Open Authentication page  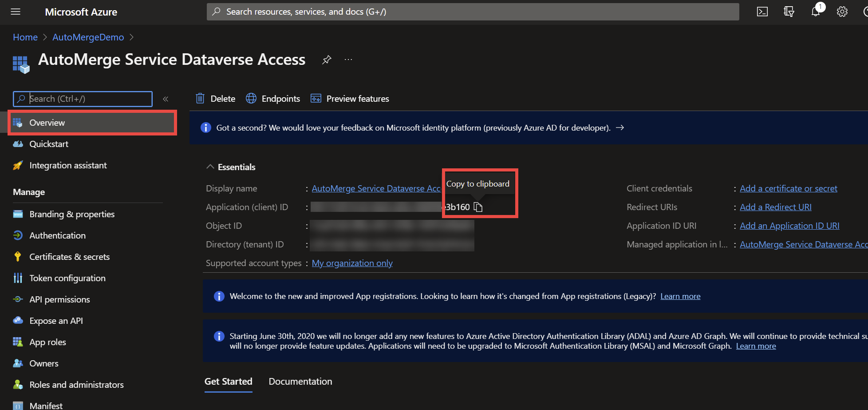(x=58, y=235)
